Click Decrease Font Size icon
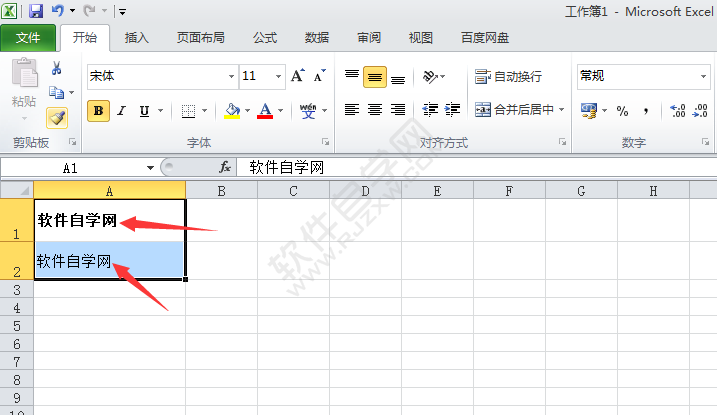The width and height of the screenshot is (717, 415). (x=320, y=75)
